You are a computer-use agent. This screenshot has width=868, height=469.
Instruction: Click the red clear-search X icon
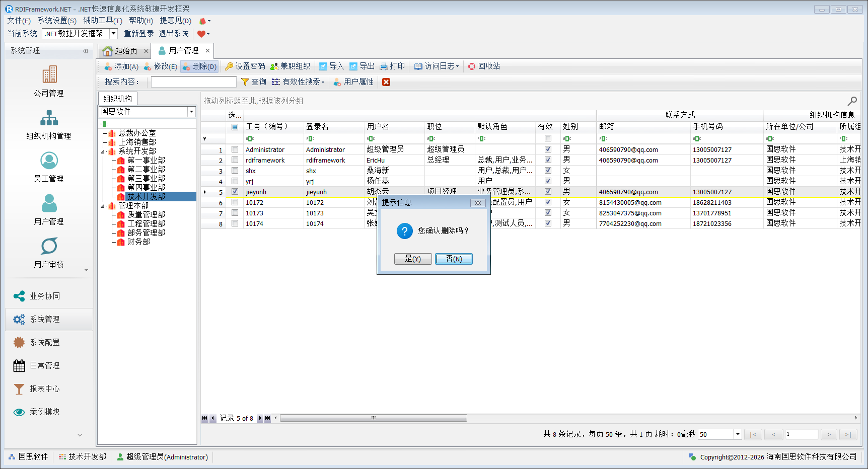386,82
